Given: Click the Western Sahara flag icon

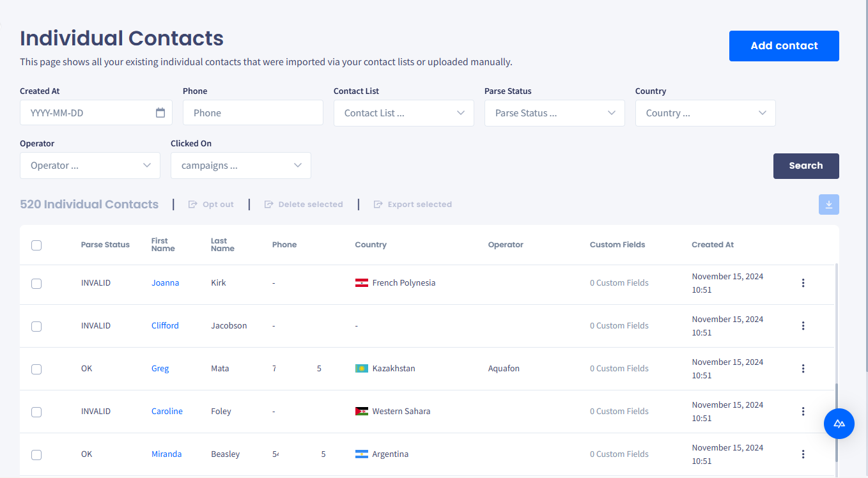Looking at the screenshot, I should pos(362,412).
